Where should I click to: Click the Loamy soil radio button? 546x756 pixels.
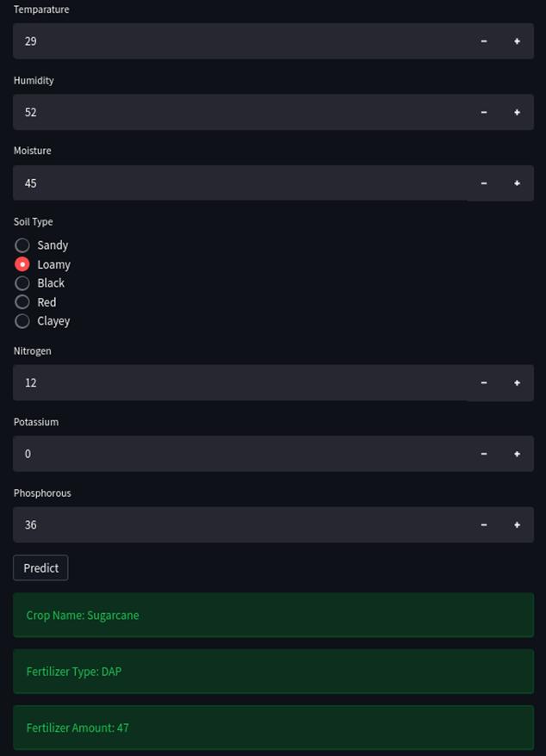tap(22, 264)
